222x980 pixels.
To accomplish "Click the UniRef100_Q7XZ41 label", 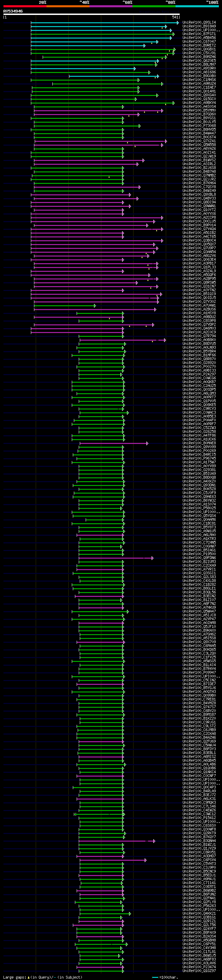I will pyautogui.click(x=199, y=141).
